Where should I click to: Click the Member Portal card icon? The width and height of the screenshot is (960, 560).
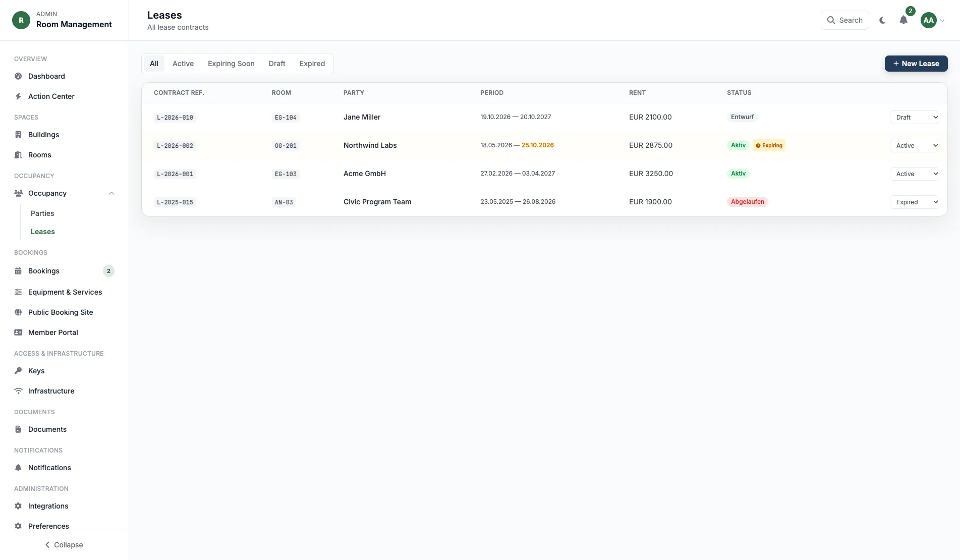pyautogui.click(x=18, y=332)
